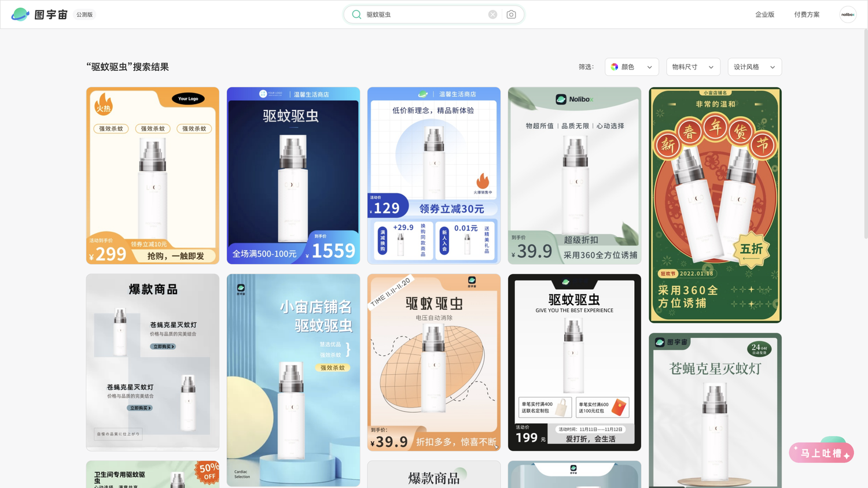The width and height of the screenshot is (868, 488).
Task: Open the black 爱打折，会生活 ¥199 template
Action: pos(575,363)
